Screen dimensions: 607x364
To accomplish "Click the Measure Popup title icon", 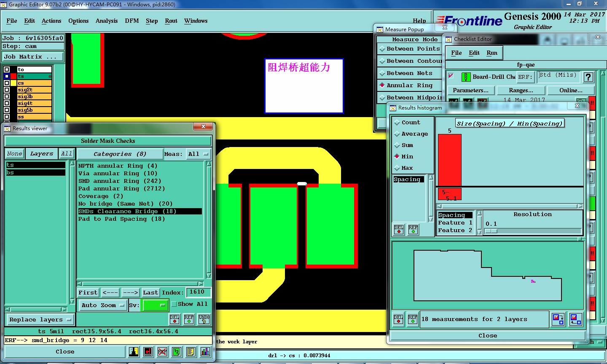I will [380, 29].
